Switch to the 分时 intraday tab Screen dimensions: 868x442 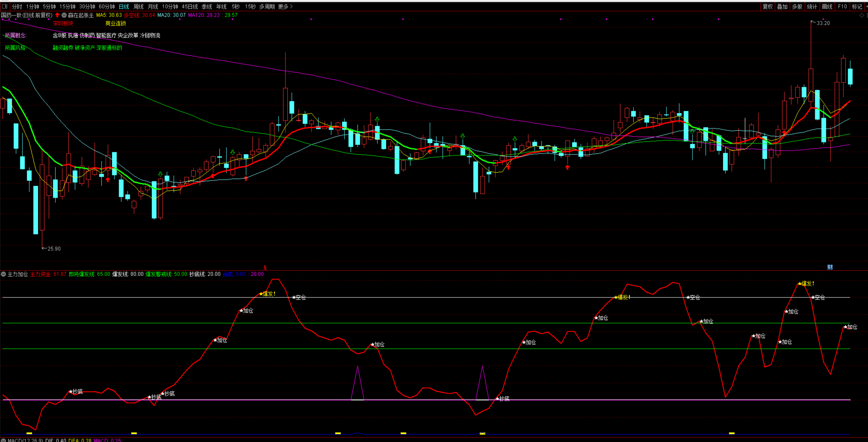(x=17, y=6)
